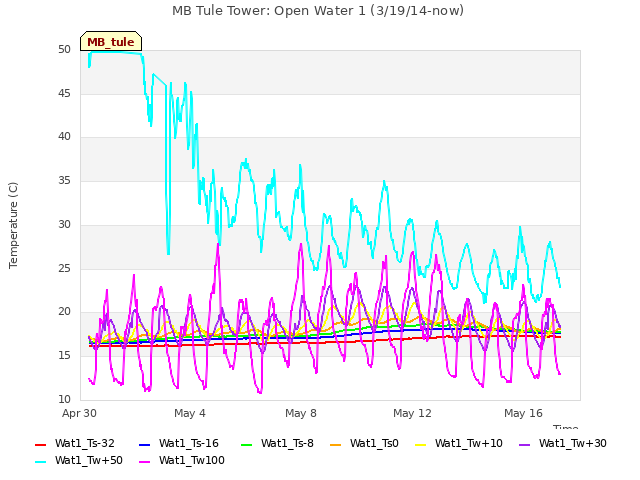Click the red Wat1_Ts-32 color swatch

coord(40,444)
